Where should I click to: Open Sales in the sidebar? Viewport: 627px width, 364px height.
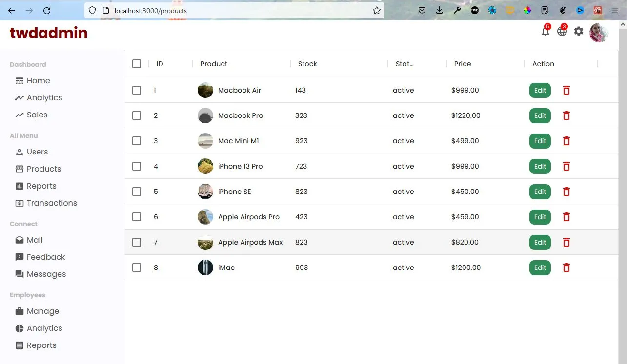click(31, 115)
